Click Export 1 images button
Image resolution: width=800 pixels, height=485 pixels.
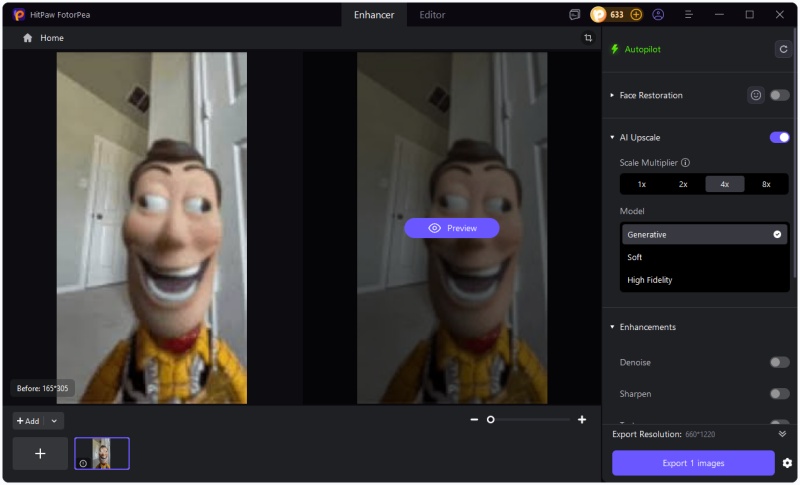point(693,463)
